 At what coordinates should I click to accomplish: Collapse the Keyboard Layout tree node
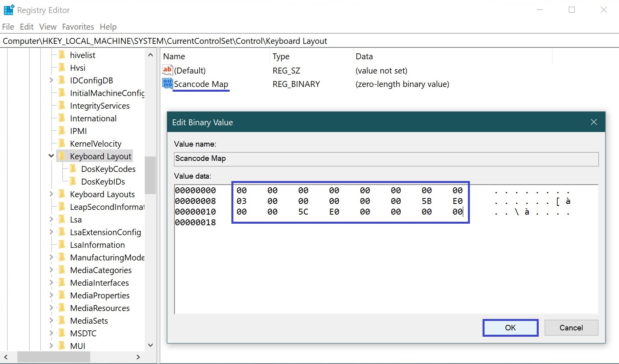click(51, 156)
